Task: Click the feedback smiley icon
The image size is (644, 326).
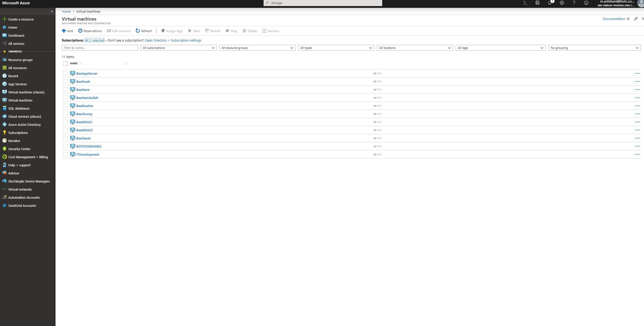Action: click(586, 3)
